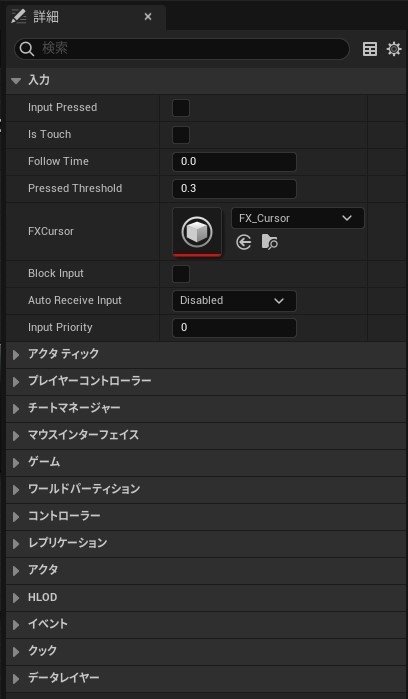Enable the Input Pressed checkbox

(181, 108)
